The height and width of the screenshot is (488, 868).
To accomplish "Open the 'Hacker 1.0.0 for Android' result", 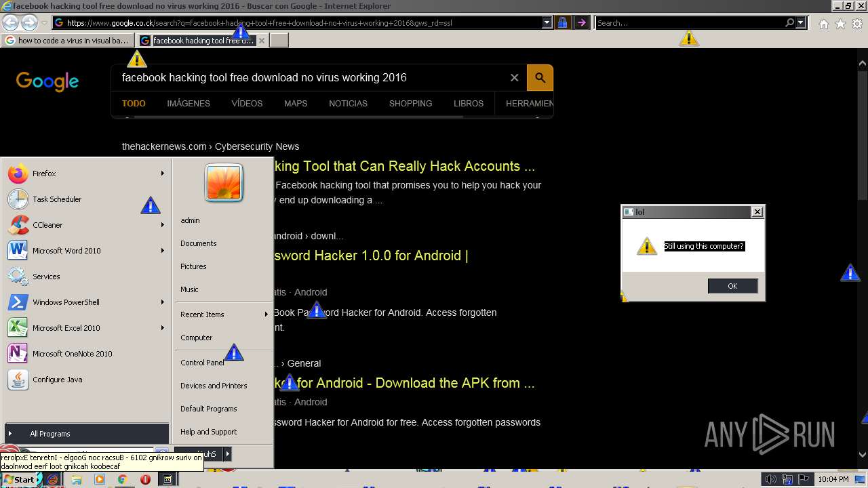I will point(371,256).
